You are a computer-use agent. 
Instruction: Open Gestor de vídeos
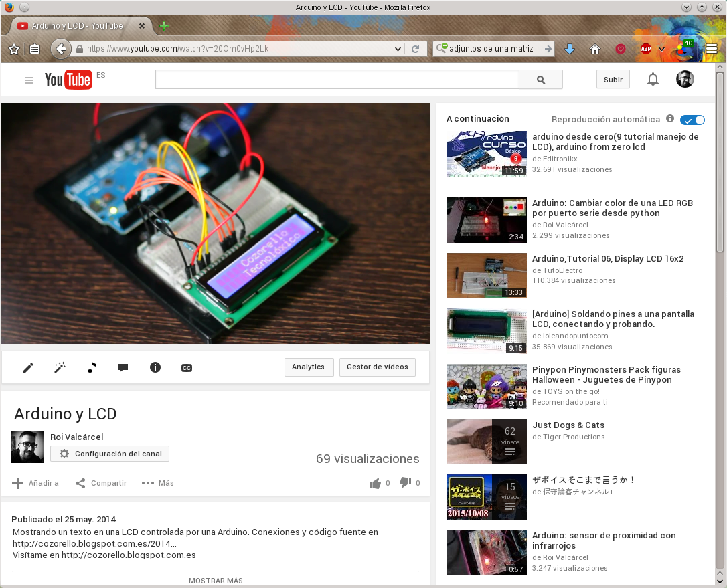(x=378, y=367)
